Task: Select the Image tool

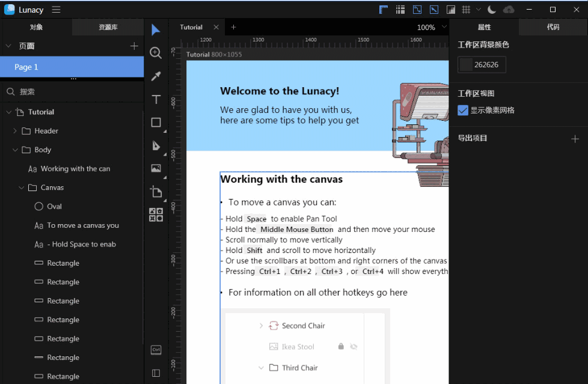Action: (x=156, y=168)
